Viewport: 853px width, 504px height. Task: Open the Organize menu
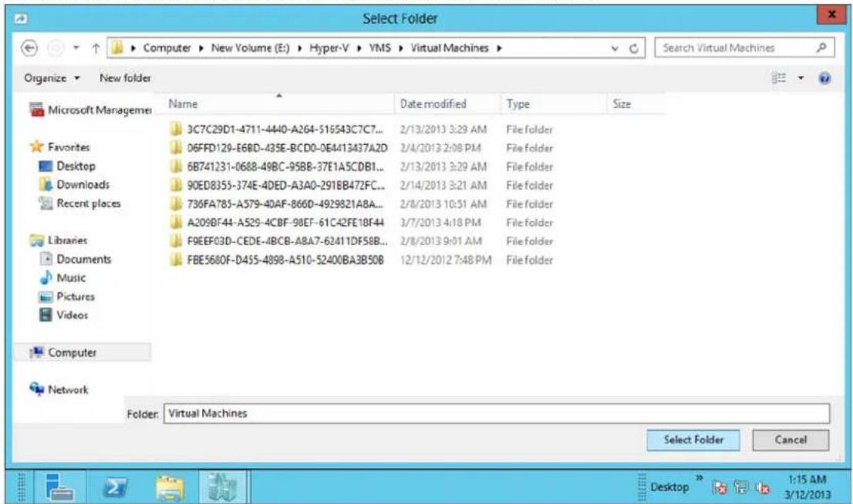point(52,79)
